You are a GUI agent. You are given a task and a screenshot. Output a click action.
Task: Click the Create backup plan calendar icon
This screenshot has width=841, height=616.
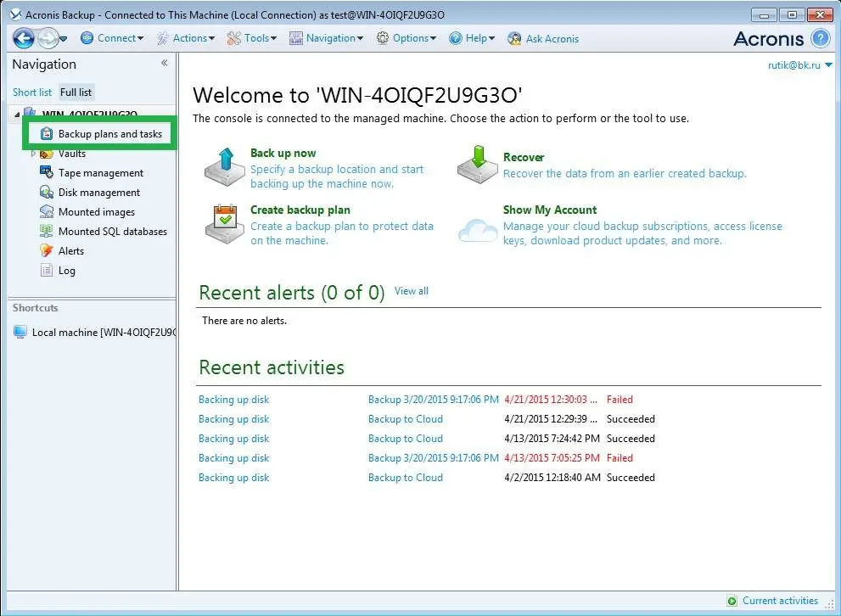[x=225, y=224]
